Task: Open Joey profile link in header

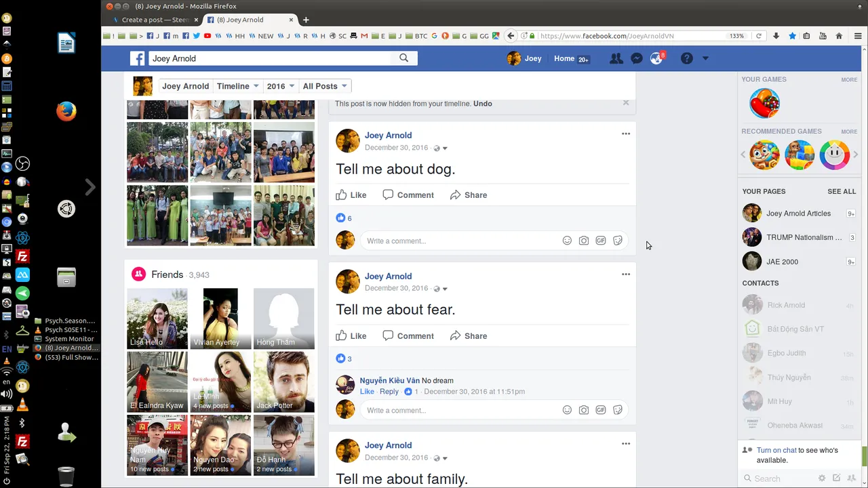Action: point(524,59)
